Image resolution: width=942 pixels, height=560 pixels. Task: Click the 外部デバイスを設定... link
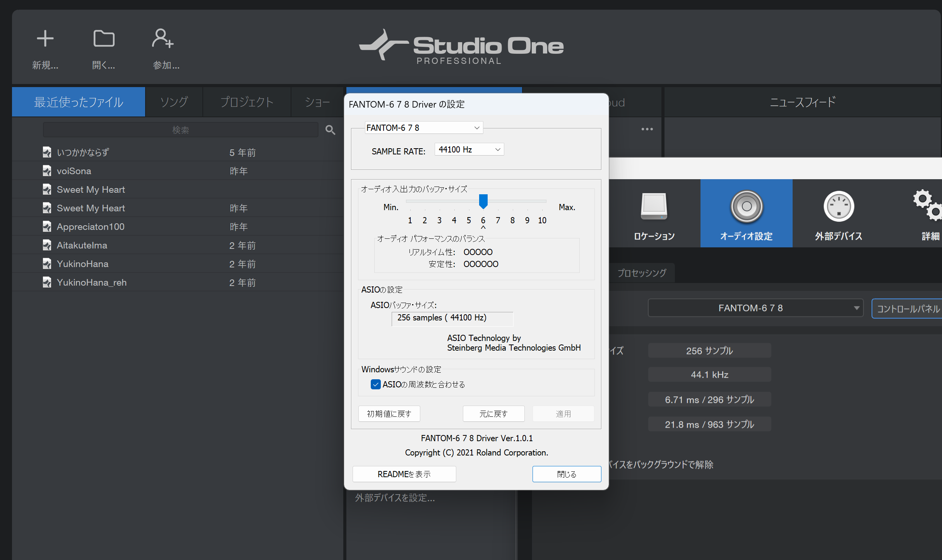395,498
